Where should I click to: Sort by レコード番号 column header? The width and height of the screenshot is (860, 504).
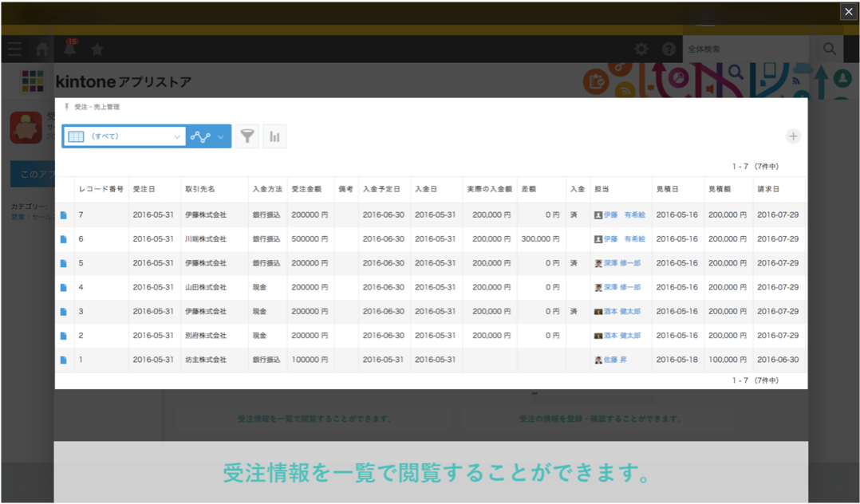pos(101,189)
